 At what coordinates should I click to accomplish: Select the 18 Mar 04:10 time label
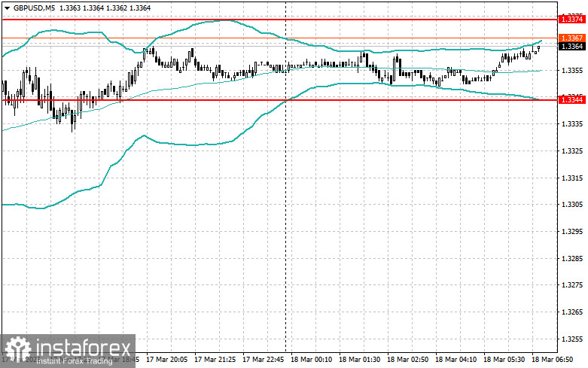[456, 360]
